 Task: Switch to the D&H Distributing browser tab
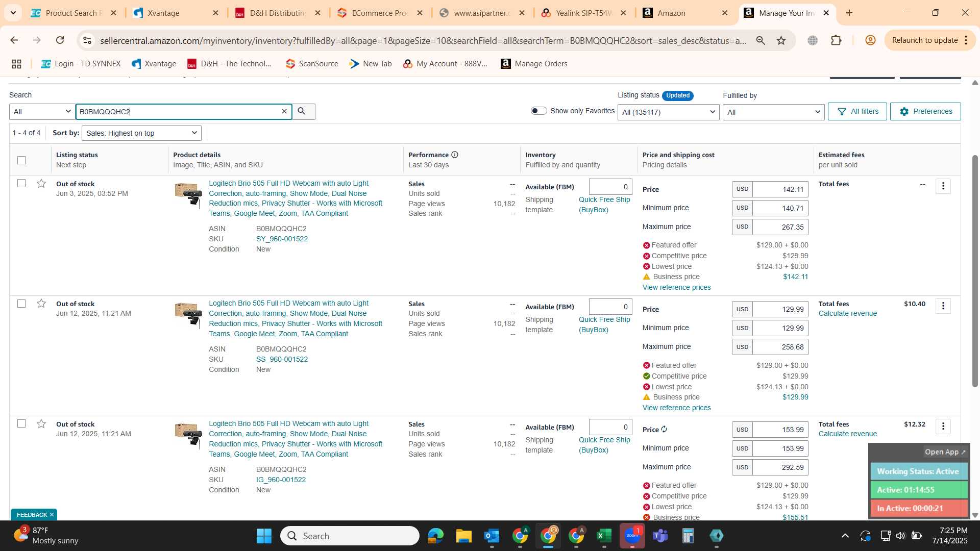click(277, 13)
